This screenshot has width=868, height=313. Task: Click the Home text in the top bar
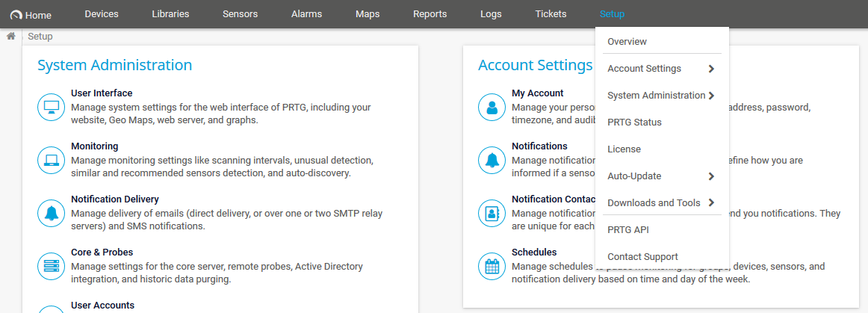[38, 16]
